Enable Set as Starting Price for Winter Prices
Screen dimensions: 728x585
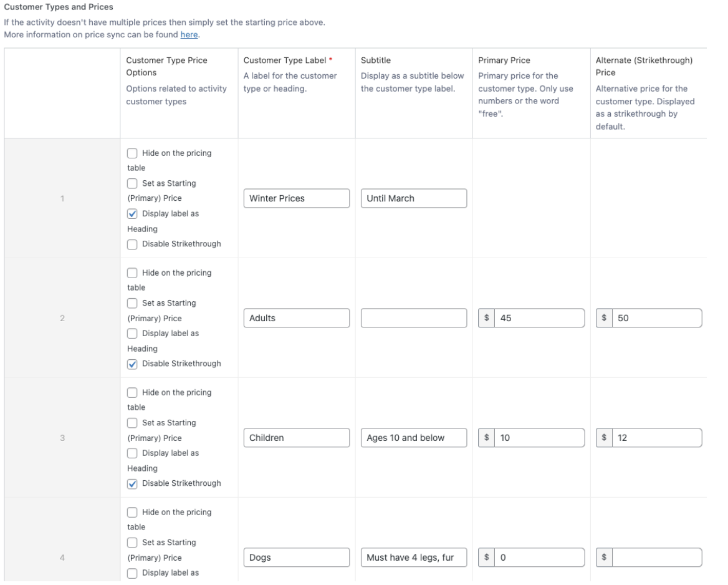(132, 183)
